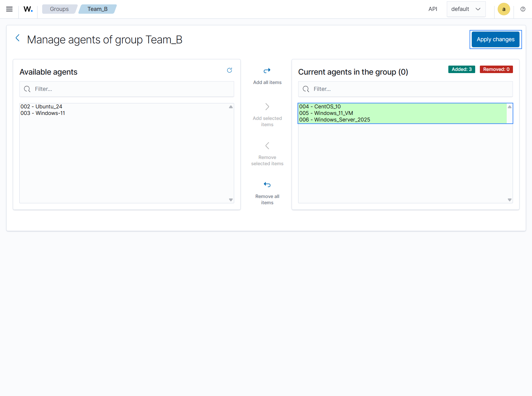Select agent 002 - Ubuntu_24 from available agents

click(41, 106)
